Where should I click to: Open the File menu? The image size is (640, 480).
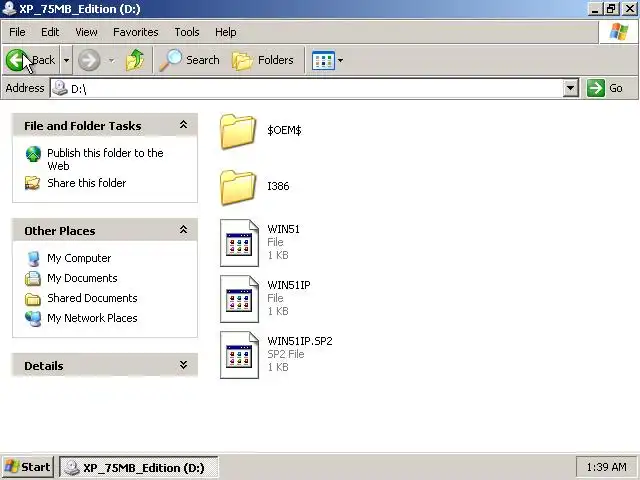point(17,32)
